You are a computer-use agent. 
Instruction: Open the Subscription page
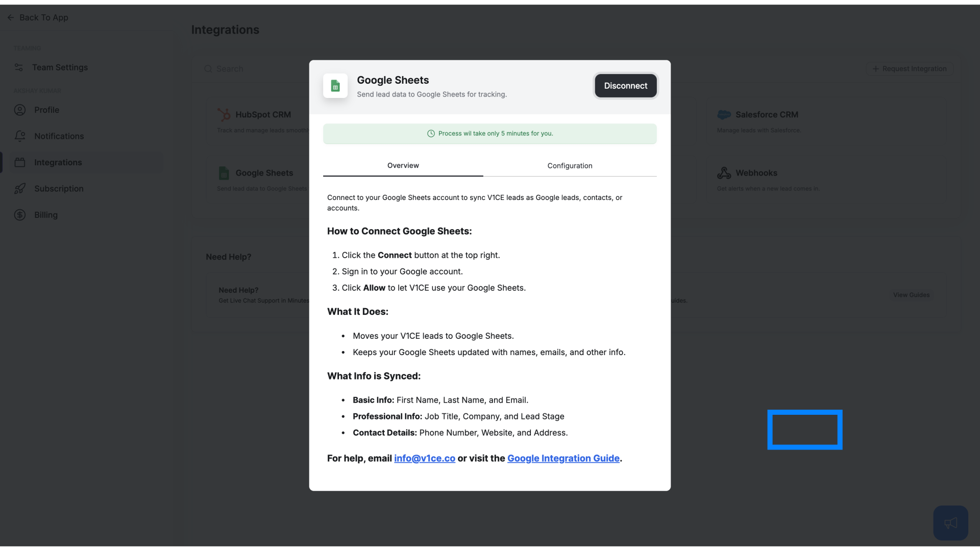[x=59, y=189]
